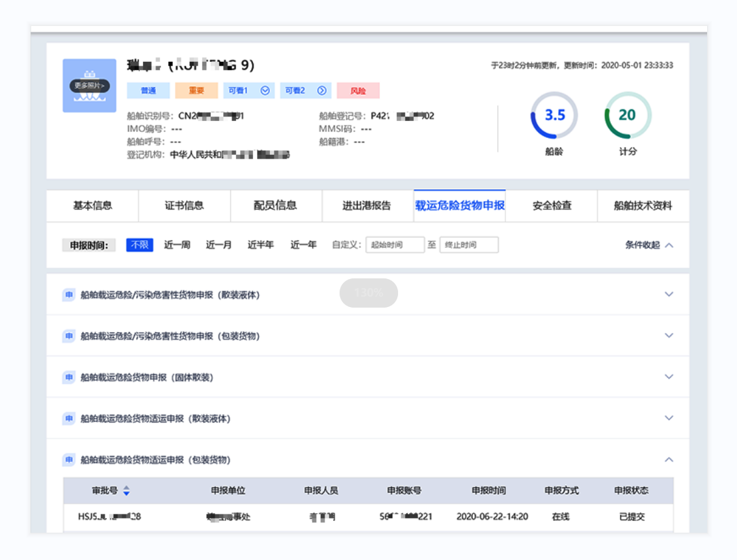Expand 污染危害性货物申报 (包装货物) section chevron
The image size is (737, 560).
(668, 336)
